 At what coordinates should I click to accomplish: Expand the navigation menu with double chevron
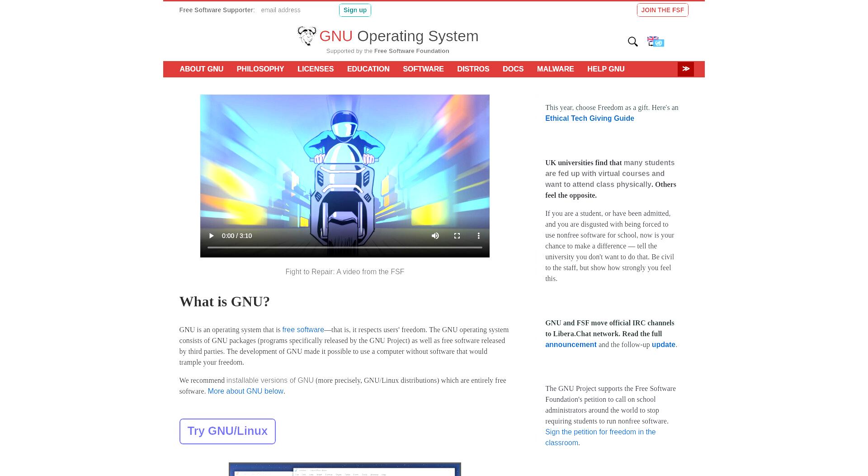685,69
